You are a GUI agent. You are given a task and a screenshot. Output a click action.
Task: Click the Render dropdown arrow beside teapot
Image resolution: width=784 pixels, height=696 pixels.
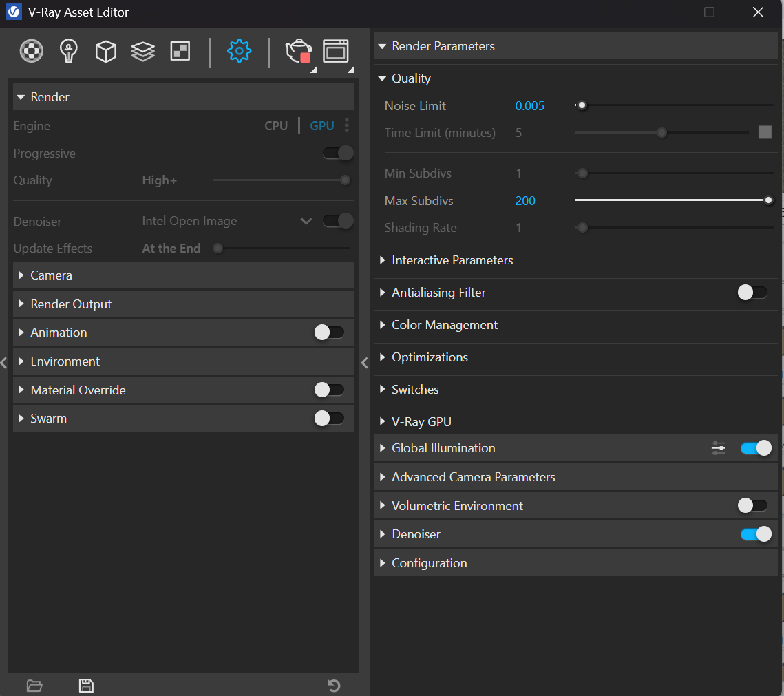point(314,70)
